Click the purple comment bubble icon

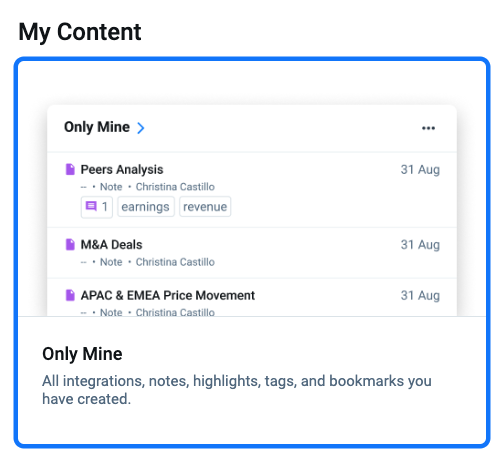click(x=91, y=206)
